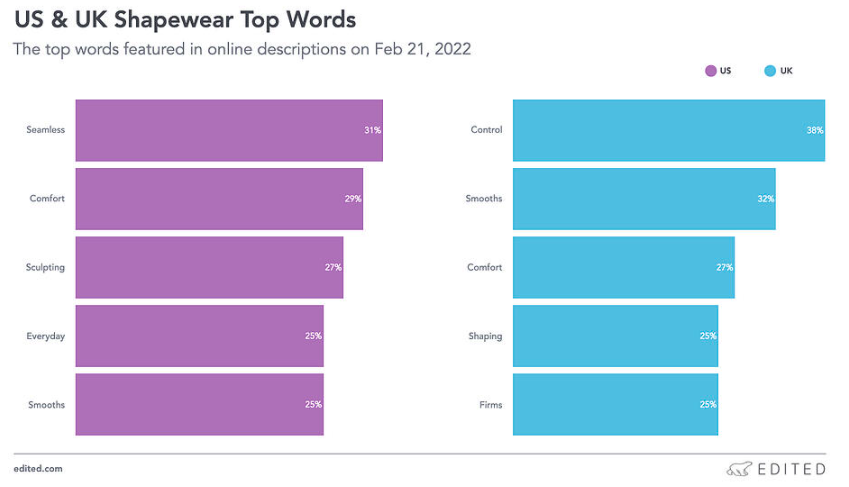Screen dimensions: 849x487
Task: Click the Seamless axis label
Action: [46, 130]
